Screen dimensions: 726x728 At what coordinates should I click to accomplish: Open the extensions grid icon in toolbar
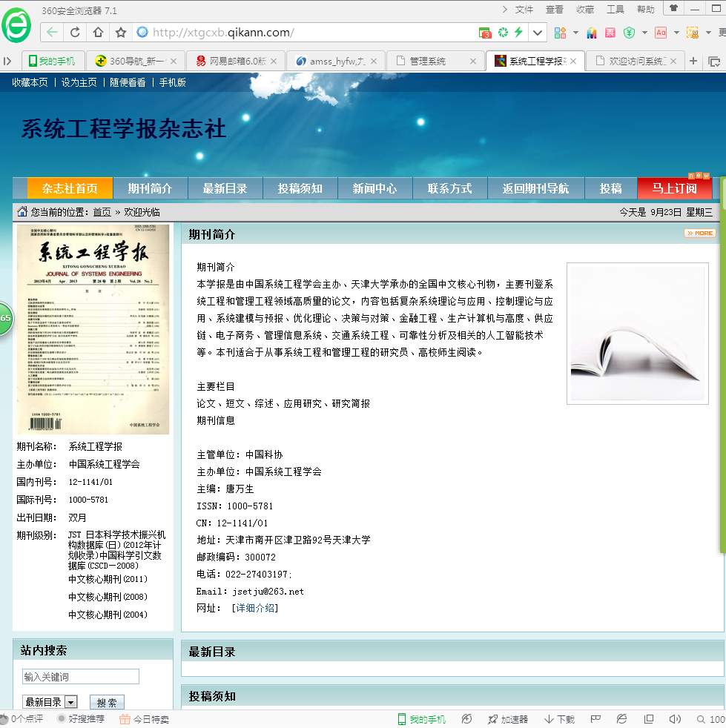coord(560,33)
